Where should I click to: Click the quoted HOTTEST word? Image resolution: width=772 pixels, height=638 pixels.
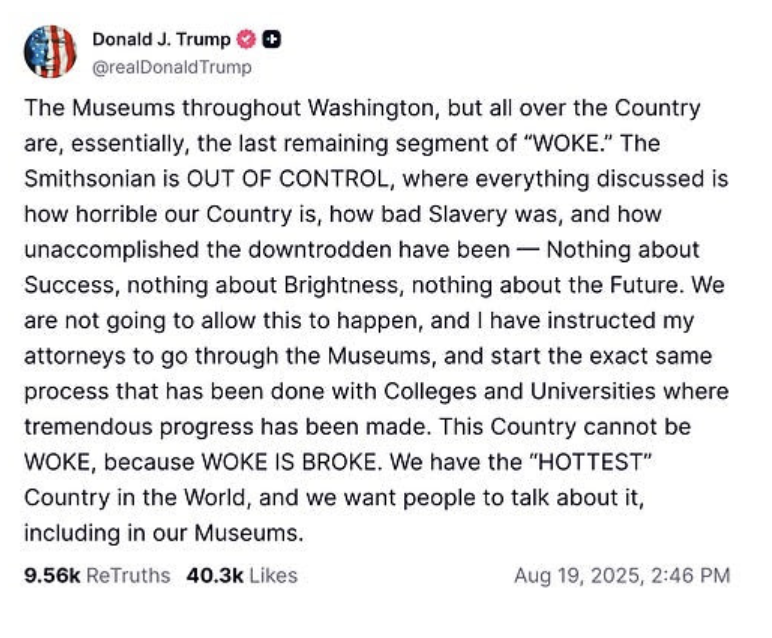pyautogui.click(x=589, y=462)
